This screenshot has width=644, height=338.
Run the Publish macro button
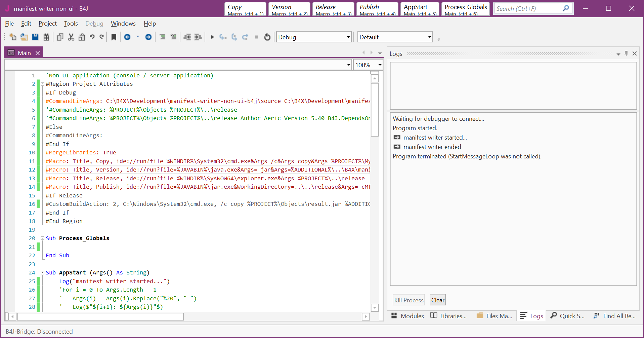click(377, 9)
